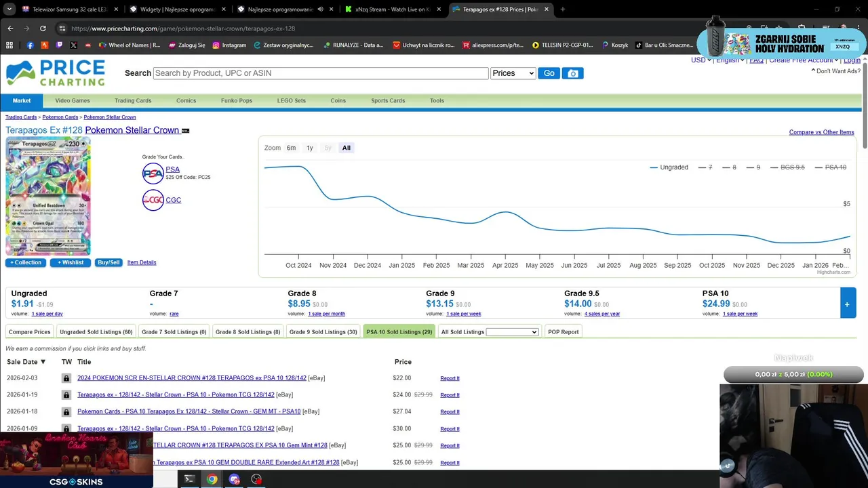Click the Buy/Sell button
Screen dimensions: 868x488
click(108, 262)
